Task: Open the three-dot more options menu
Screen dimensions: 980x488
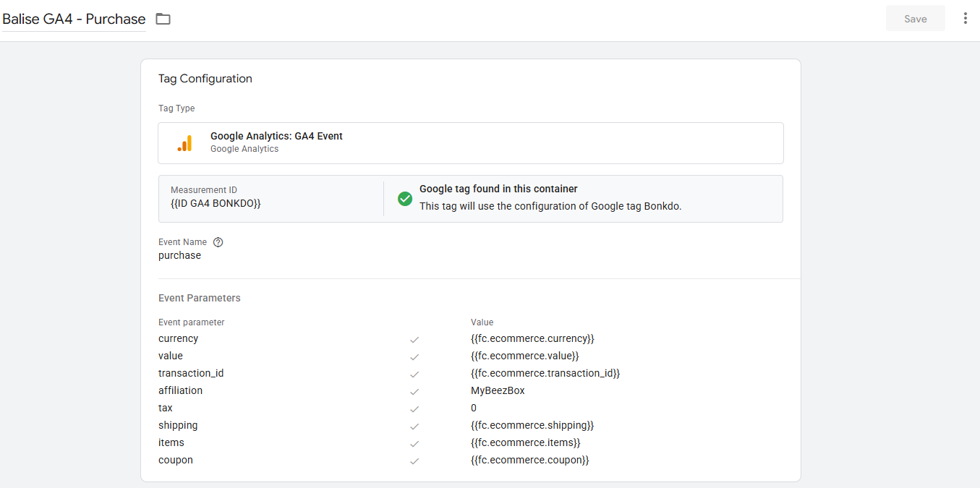Action: (965, 19)
